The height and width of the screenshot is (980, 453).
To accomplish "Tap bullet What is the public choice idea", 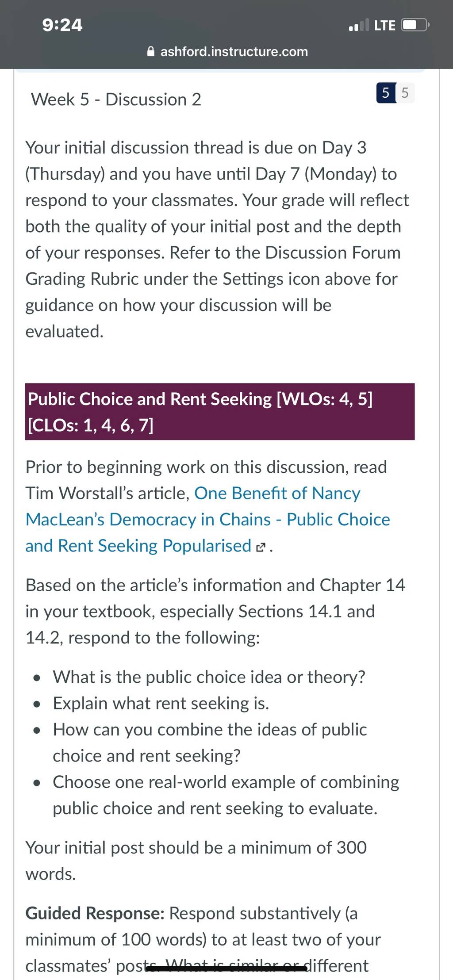I will [x=209, y=677].
